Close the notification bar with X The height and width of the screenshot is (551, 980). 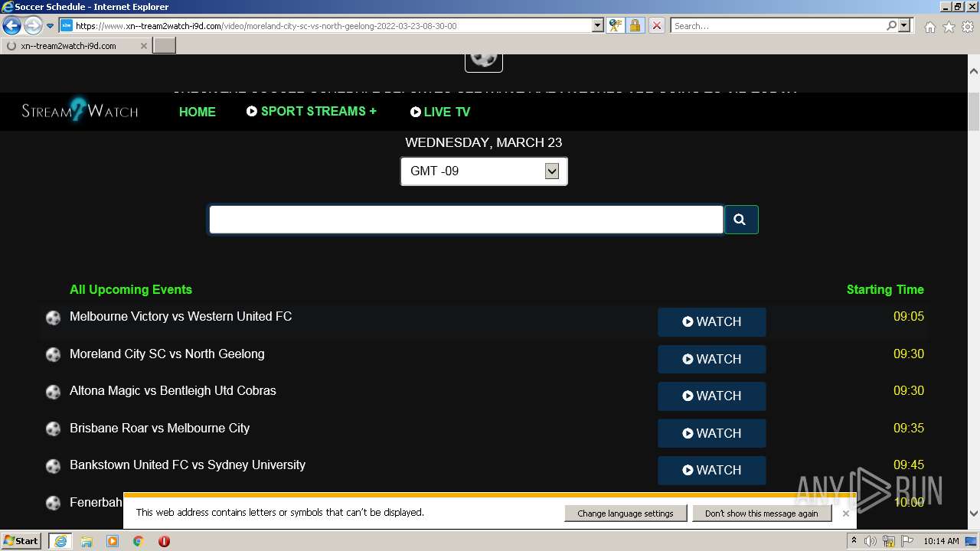point(845,514)
